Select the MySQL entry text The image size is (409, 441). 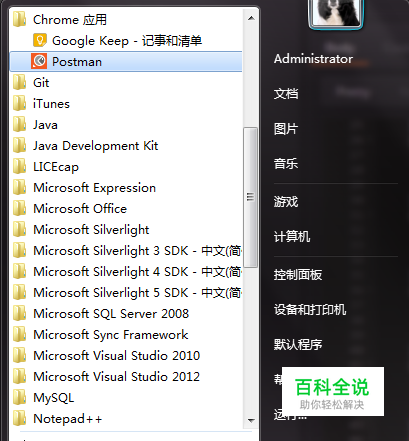(54, 398)
